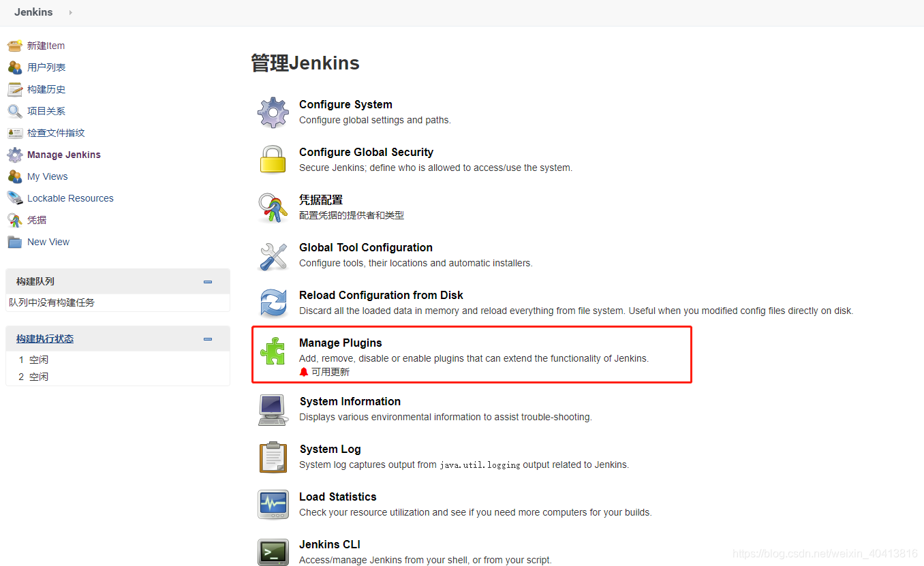This screenshot has height=566, width=924.
Task: Click the 可用更新 notice text
Action: 330,372
